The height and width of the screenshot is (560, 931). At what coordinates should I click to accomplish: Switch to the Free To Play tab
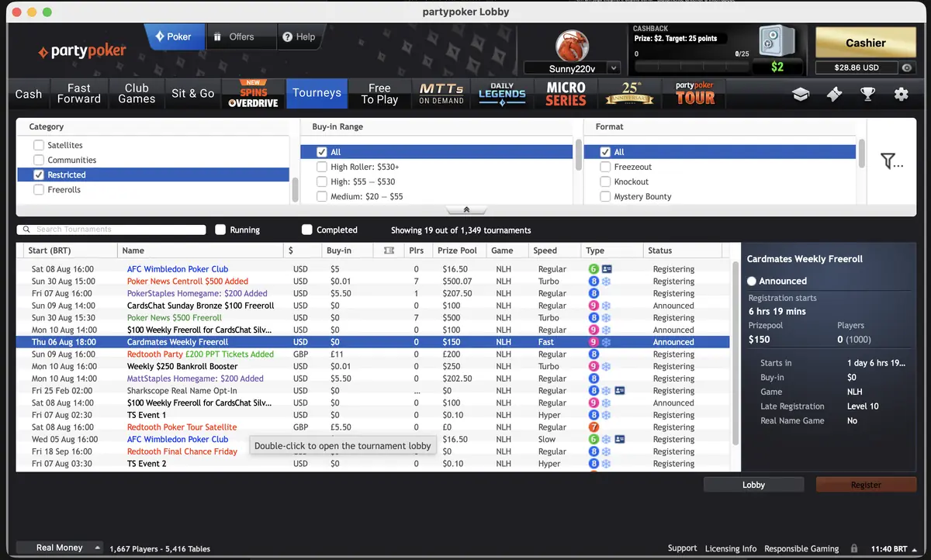[x=379, y=94]
